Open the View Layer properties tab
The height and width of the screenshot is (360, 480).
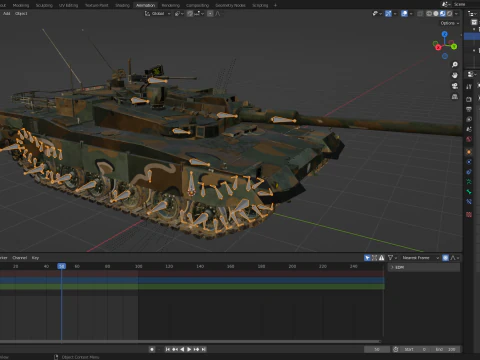point(469,119)
